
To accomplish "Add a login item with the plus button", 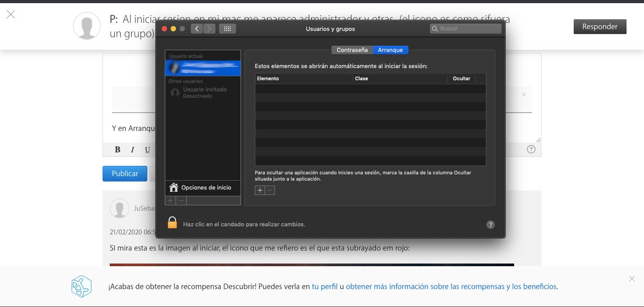I will tap(260, 190).
